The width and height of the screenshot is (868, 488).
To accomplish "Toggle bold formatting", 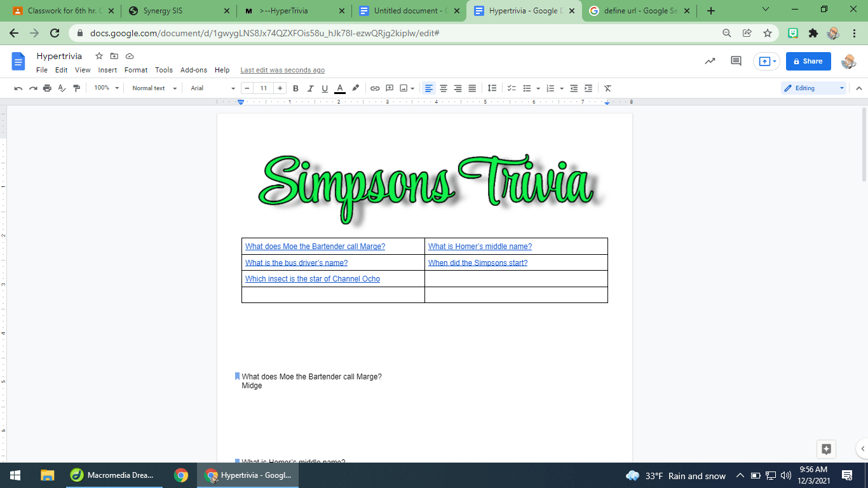I will coord(295,88).
